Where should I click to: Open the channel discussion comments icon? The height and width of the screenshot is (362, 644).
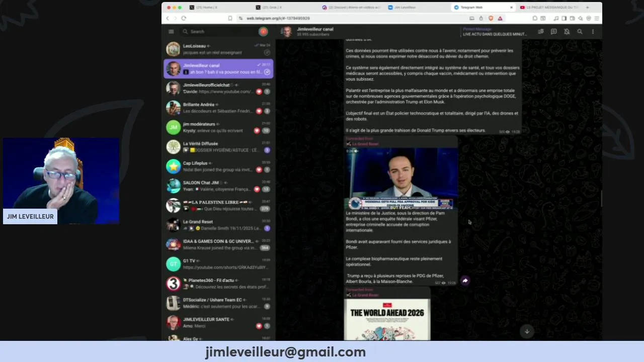553,32
